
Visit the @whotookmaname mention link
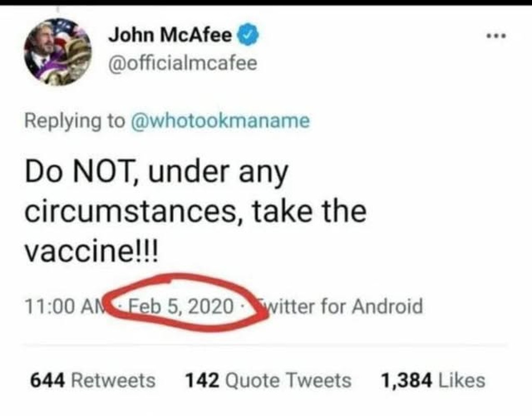[222, 120]
